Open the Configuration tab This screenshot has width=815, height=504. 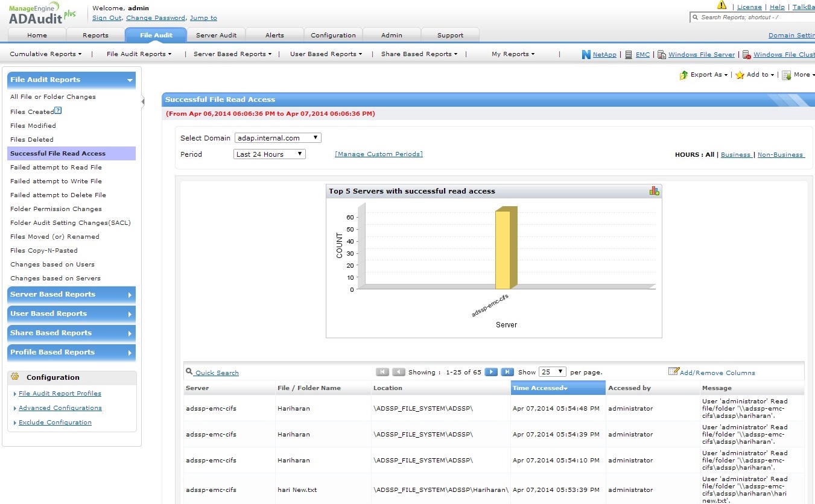pos(333,35)
